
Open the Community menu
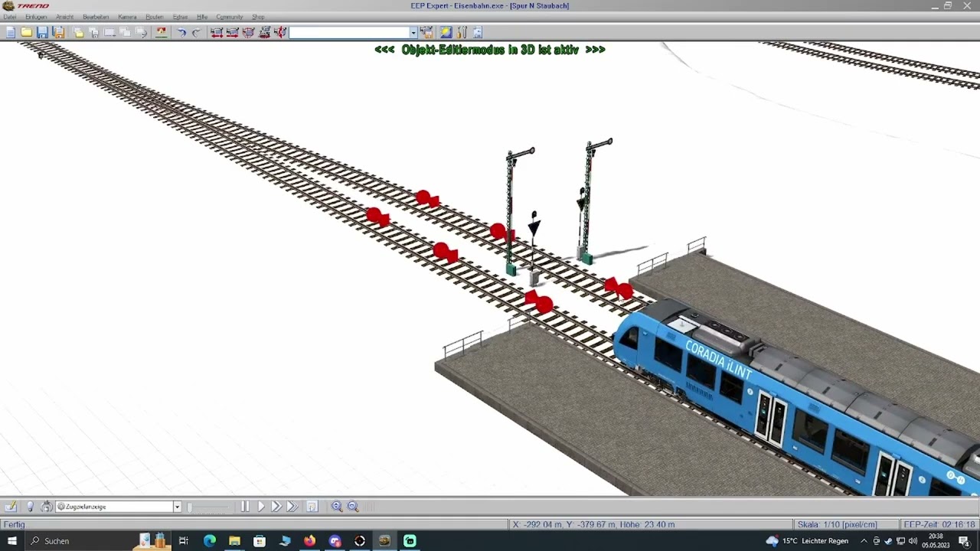tap(230, 17)
